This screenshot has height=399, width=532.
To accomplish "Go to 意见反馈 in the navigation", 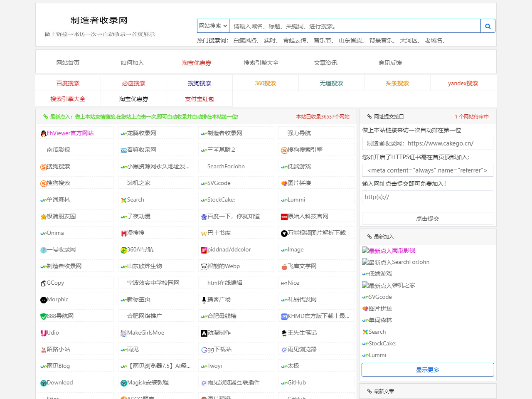I will pos(390,63).
